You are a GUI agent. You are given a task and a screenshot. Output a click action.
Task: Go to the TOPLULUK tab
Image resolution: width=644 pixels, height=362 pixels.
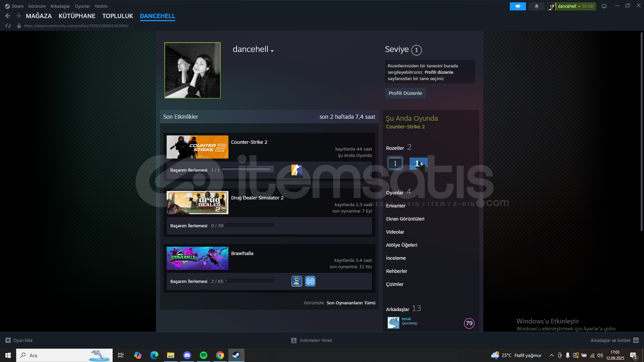click(x=118, y=16)
